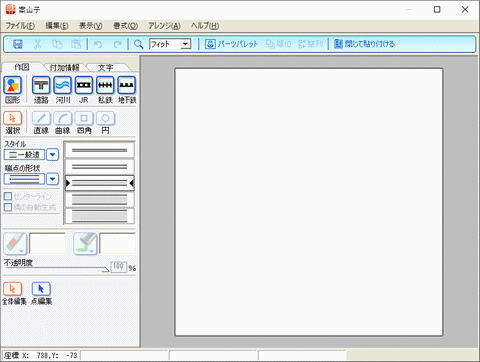Image resolution: width=480 pixels, height=362 pixels.
Task: Select the 点編集 point edit tool
Action: [41, 289]
